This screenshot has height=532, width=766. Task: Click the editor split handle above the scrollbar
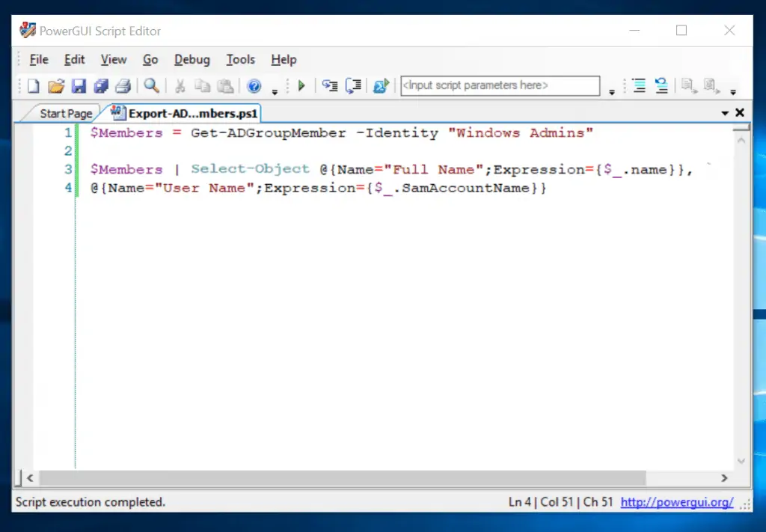(x=741, y=127)
